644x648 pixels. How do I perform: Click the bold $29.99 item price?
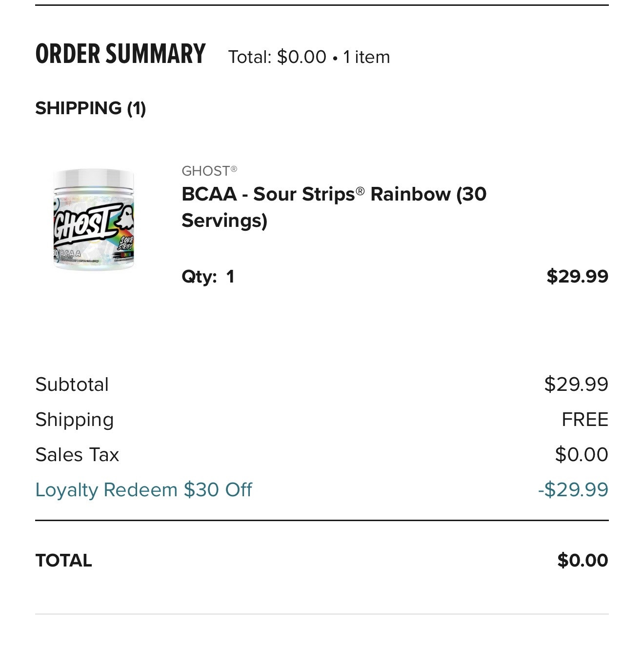[x=577, y=276]
